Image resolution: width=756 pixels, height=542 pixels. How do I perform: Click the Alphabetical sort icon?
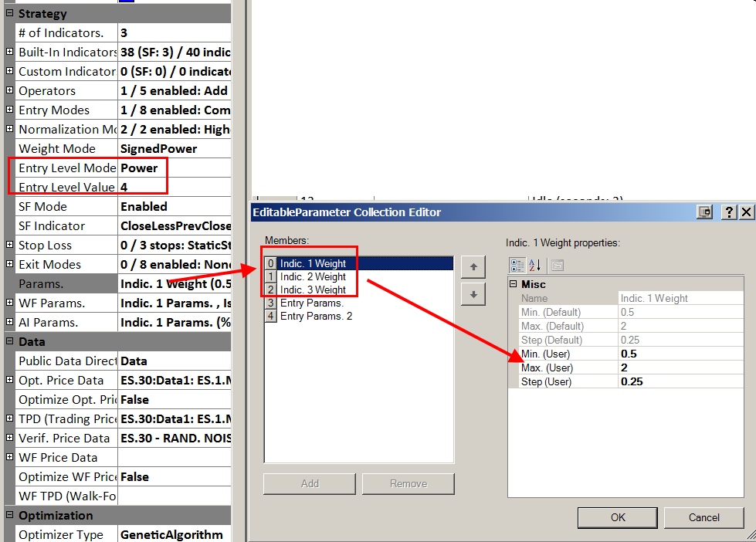536,265
